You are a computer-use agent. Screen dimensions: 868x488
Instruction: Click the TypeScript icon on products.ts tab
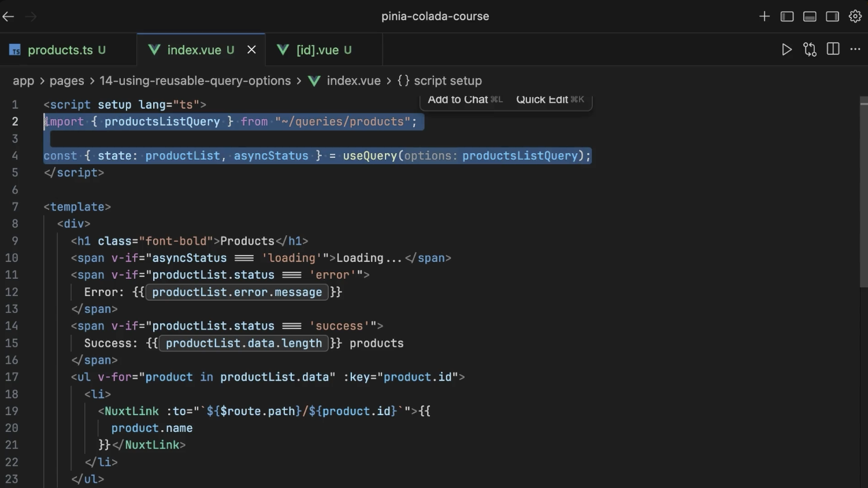click(15, 50)
